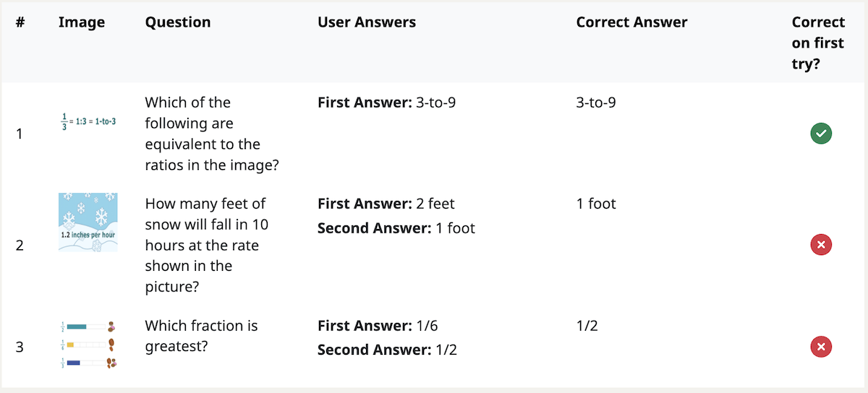
Task: Click the Image column header
Action: 82,22
